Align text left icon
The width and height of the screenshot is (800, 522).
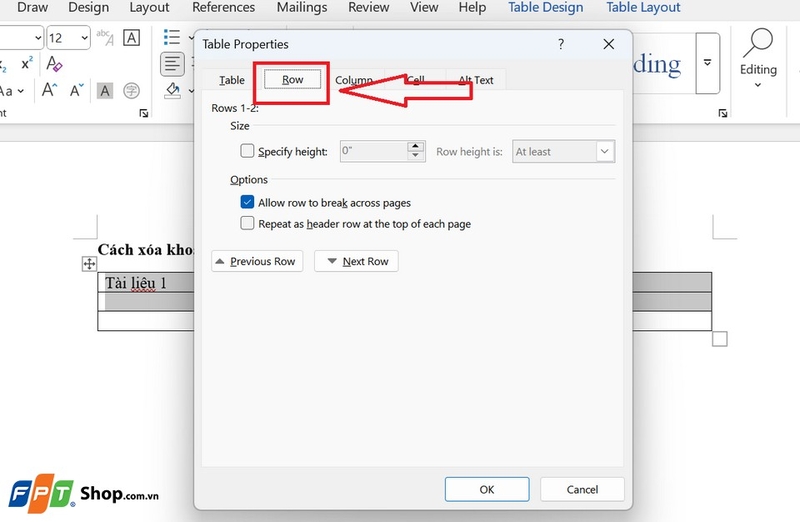(x=172, y=64)
